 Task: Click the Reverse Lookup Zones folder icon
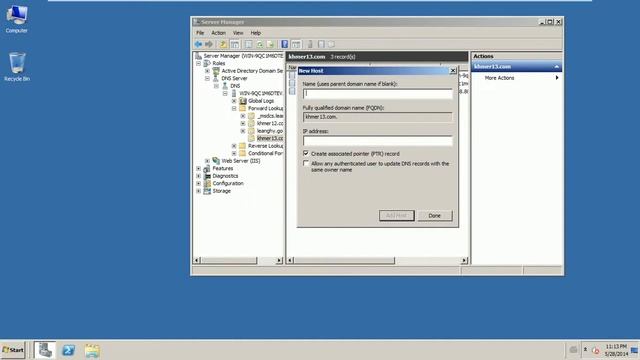(243, 146)
